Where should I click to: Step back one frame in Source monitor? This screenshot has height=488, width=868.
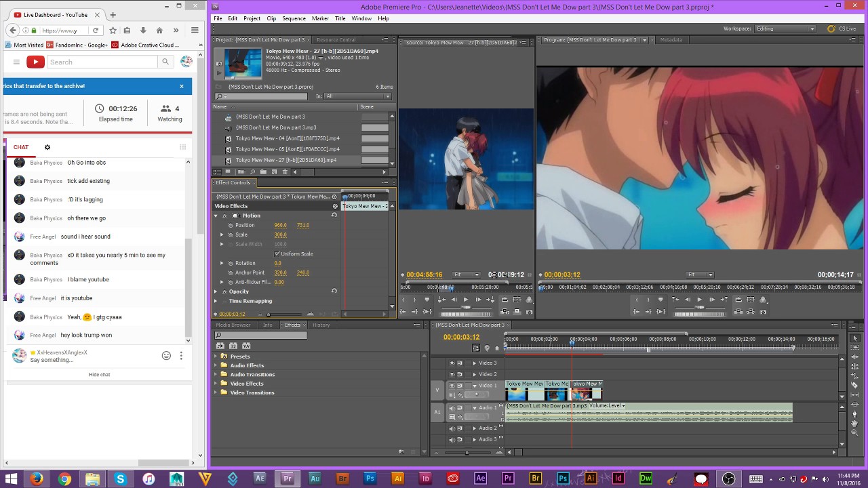coord(453,300)
